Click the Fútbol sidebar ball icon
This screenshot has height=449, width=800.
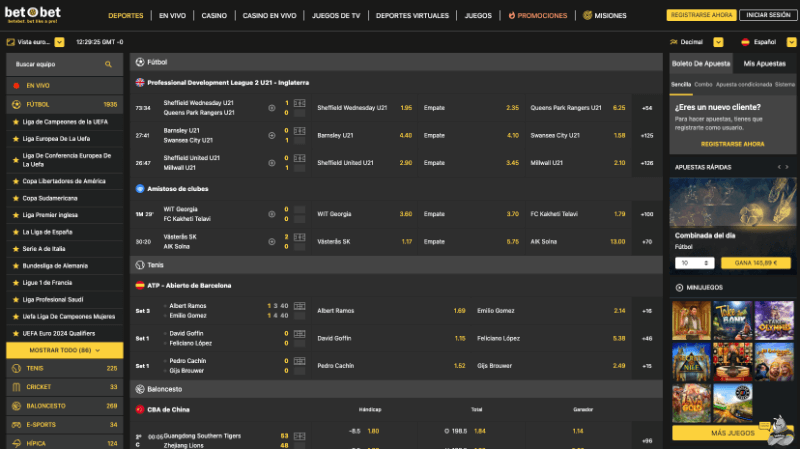(16, 104)
